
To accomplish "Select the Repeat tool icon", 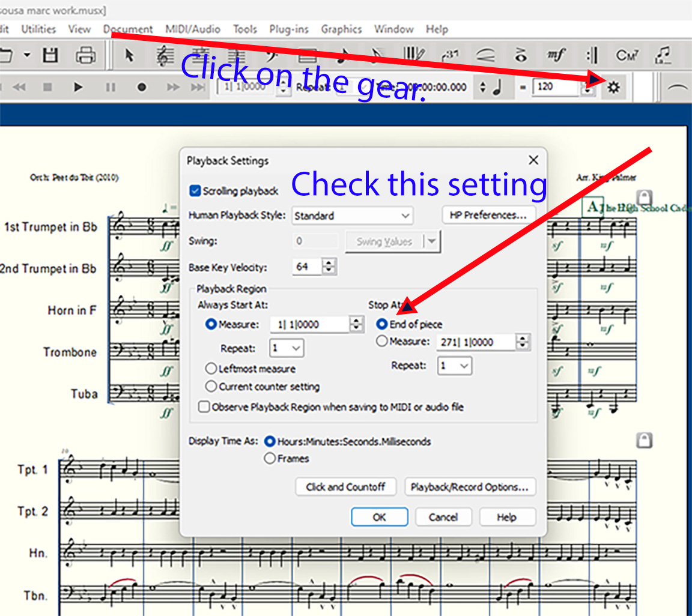I will pyautogui.click(x=592, y=56).
